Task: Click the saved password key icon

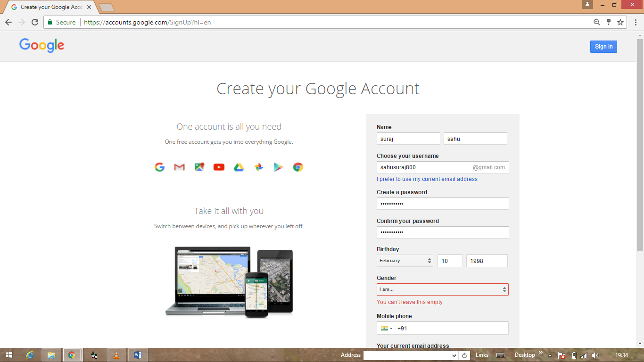Action: coord(609,22)
